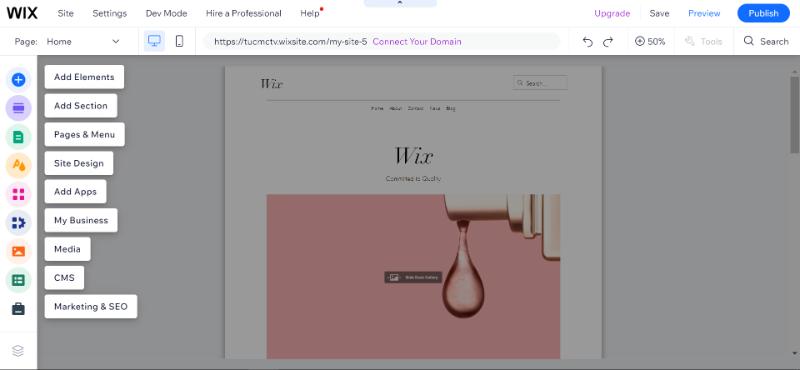Click the Undo arrow

tap(588, 42)
